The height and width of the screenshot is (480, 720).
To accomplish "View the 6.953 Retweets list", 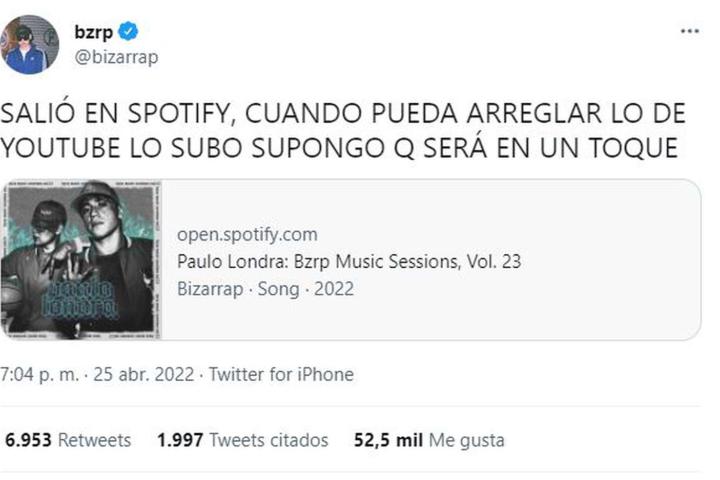I will click(x=68, y=440).
